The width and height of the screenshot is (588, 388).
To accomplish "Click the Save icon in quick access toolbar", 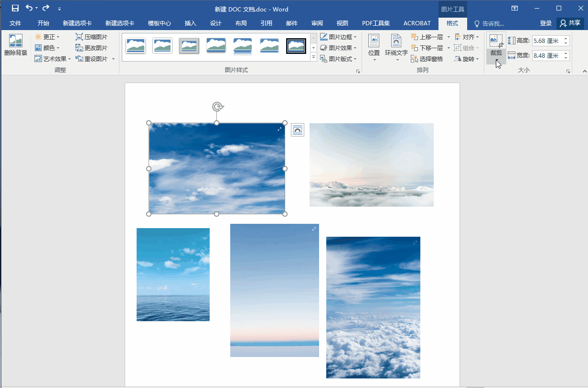I will 15,8.
